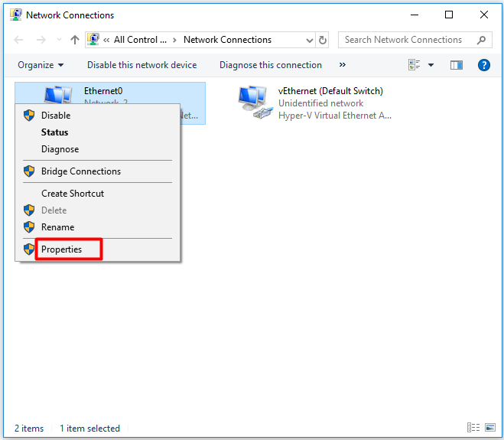
Task: Choose Diagnose in the context menu
Action: (x=98, y=149)
